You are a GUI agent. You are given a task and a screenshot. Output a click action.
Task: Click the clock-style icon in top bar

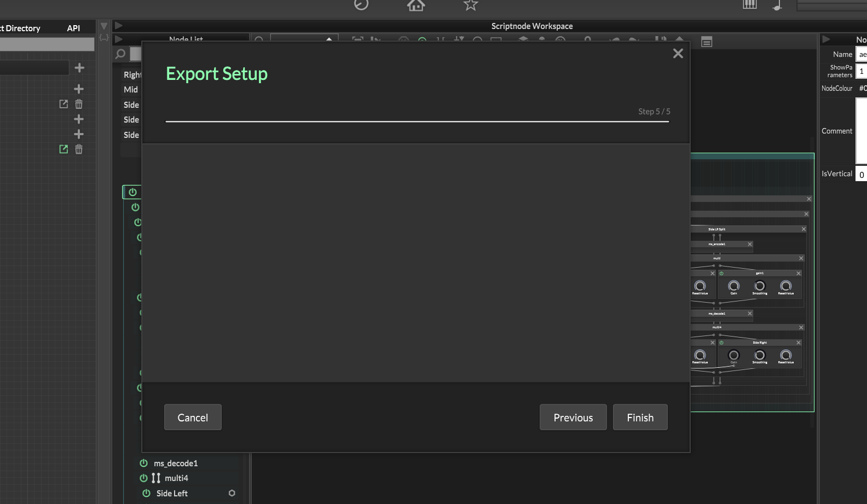(361, 4)
